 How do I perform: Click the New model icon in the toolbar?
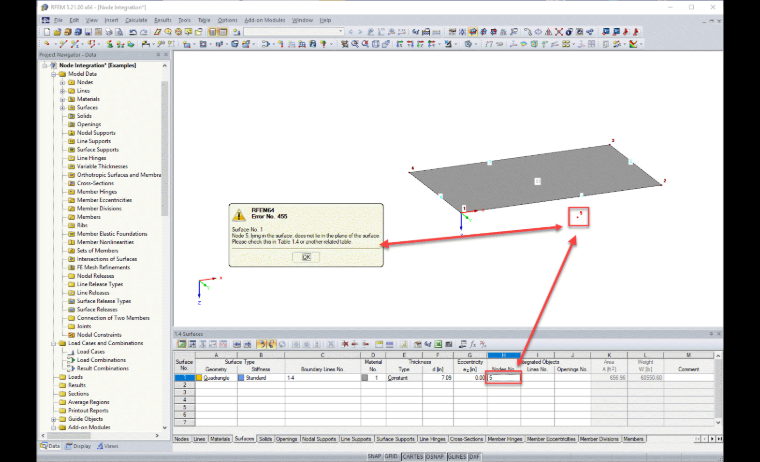click(47, 32)
